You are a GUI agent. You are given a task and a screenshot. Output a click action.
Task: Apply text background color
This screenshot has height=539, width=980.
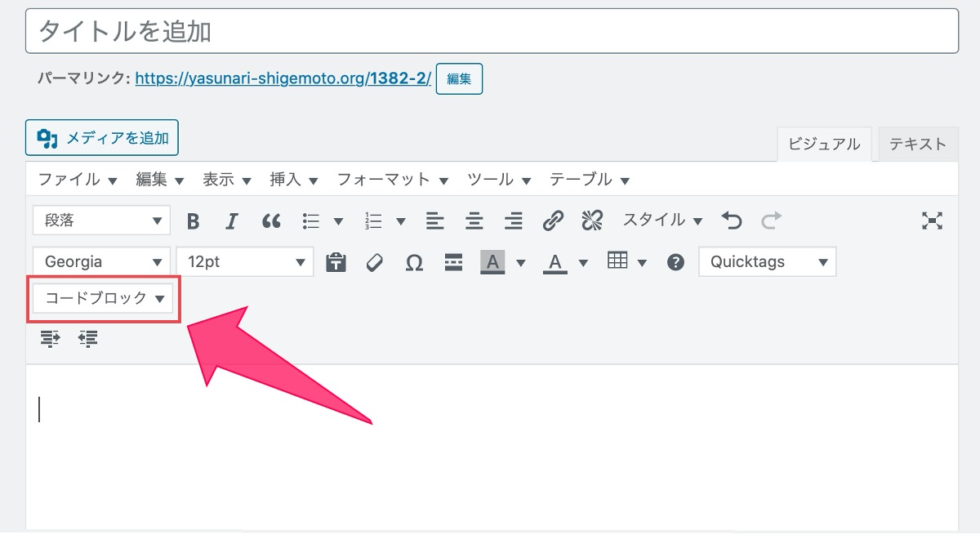492,262
